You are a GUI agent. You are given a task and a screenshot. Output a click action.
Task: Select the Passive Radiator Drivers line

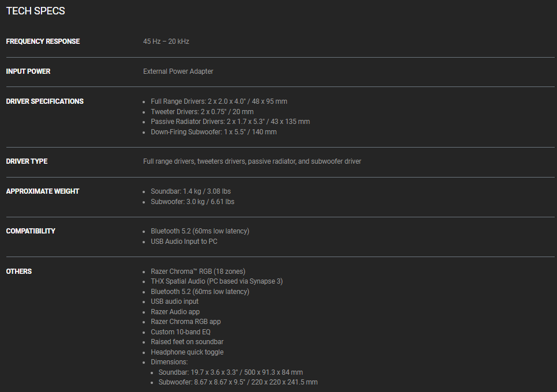(230, 122)
